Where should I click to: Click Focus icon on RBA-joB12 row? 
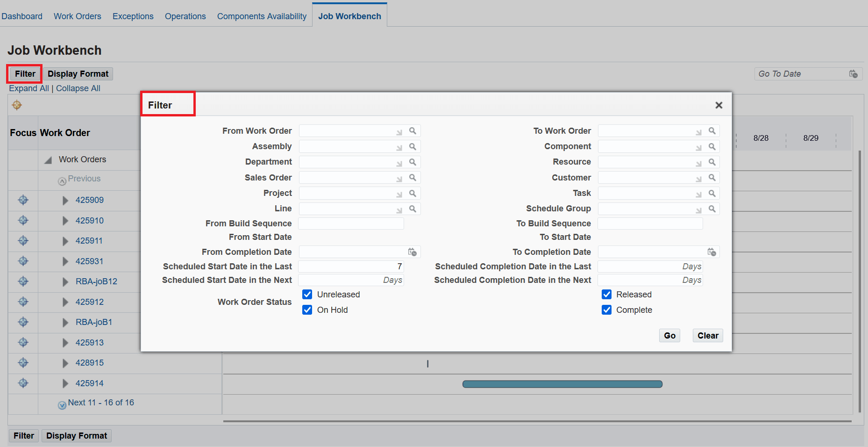[x=23, y=281]
